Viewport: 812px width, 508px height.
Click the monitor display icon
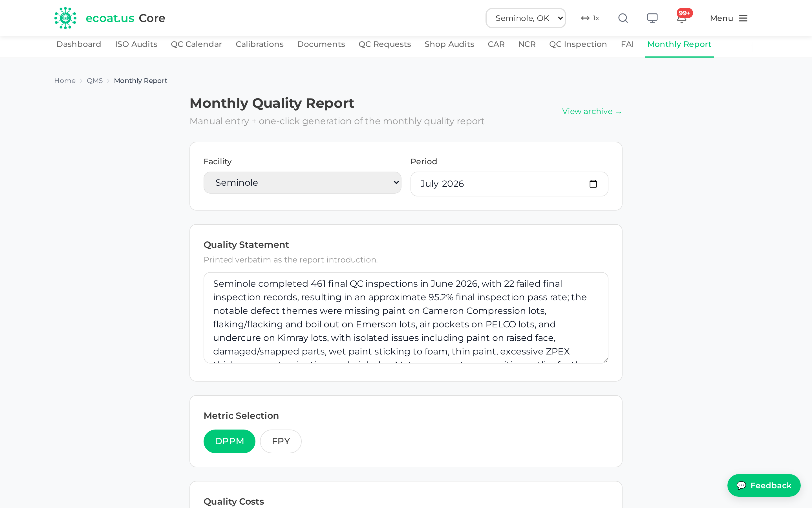click(x=652, y=18)
